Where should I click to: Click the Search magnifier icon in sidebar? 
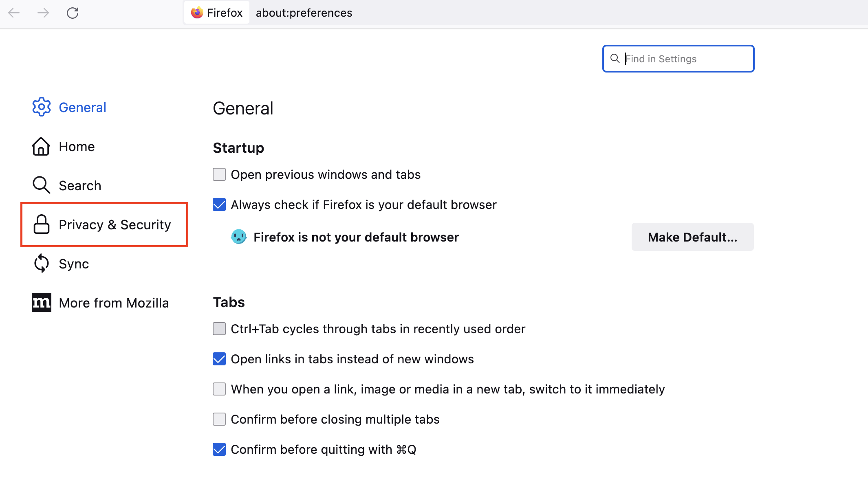[41, 185]
